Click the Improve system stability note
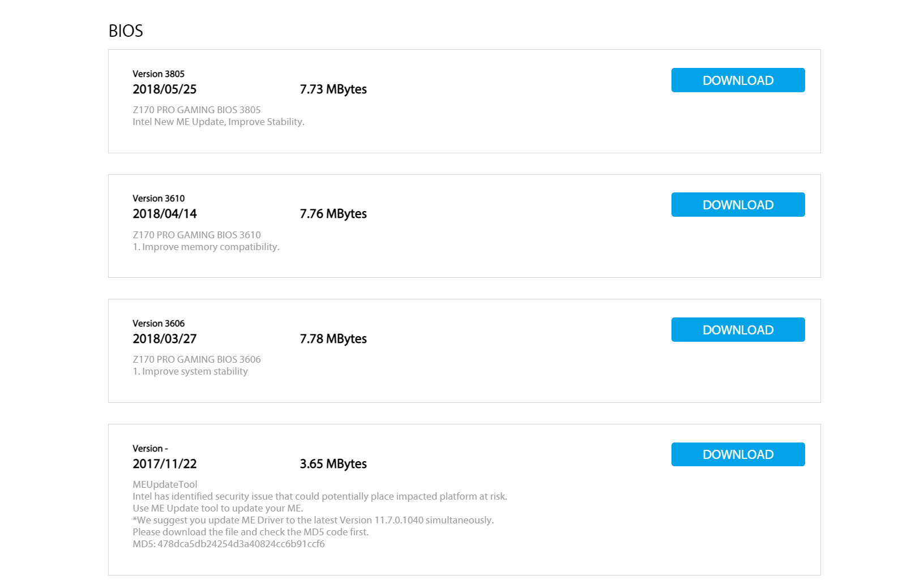The width and height of the screenshot is (924, 580). [190, 371]
